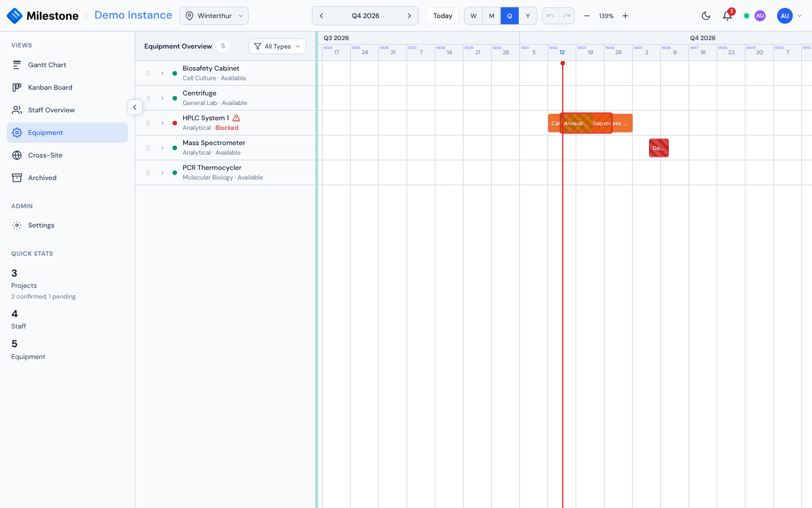Click the 139% zoom level
Image resolution: width=812 pixels, height=508 pixels.
606,16
